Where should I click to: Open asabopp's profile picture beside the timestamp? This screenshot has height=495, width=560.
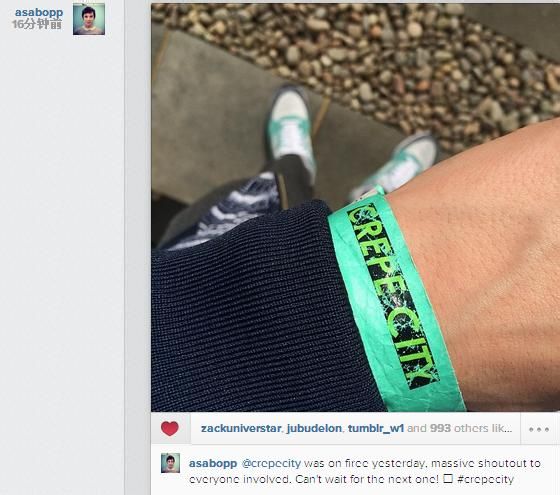(x=89, y=19)
